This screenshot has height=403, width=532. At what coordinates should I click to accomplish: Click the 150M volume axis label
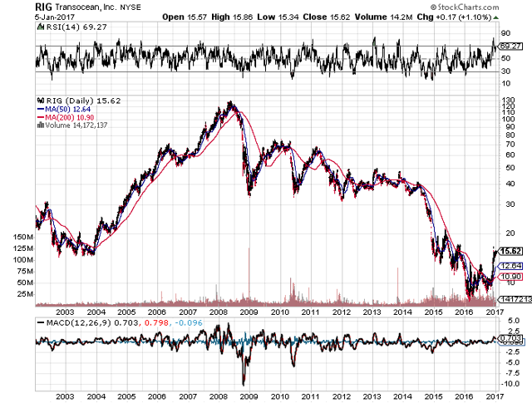point(23,237)
